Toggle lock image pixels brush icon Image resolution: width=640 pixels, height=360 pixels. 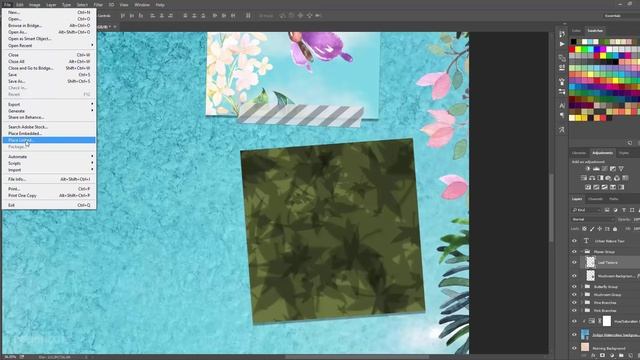pyautogui.click(x=592, y=229)
